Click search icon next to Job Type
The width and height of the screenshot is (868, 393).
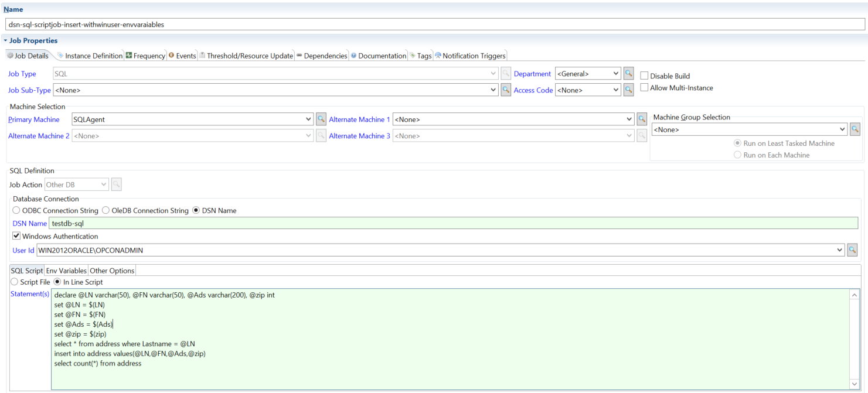pos(506,74)
